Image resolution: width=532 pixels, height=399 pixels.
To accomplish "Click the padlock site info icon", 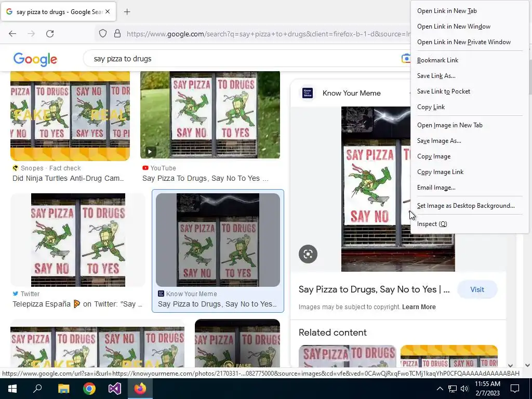I will point(117,34).
